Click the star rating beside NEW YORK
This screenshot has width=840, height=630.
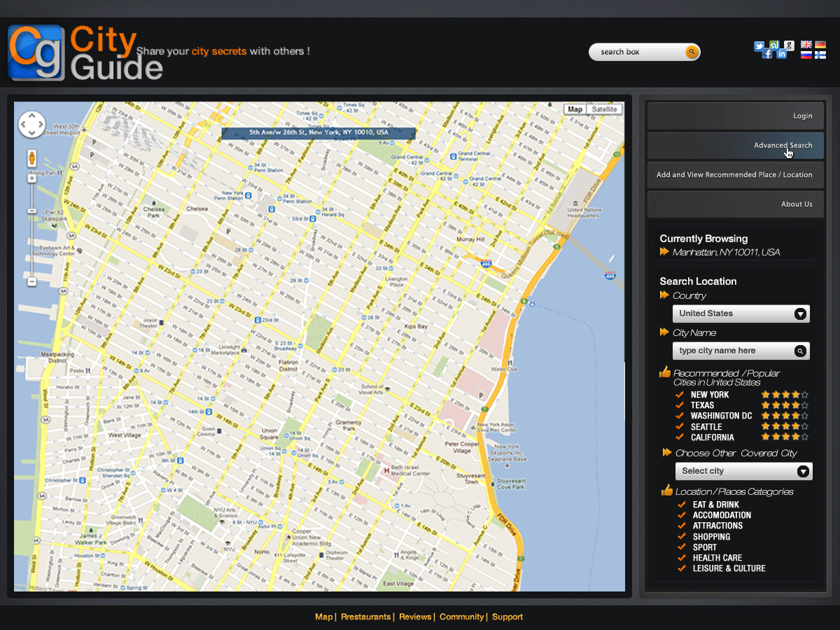click(x=785, y=395)
